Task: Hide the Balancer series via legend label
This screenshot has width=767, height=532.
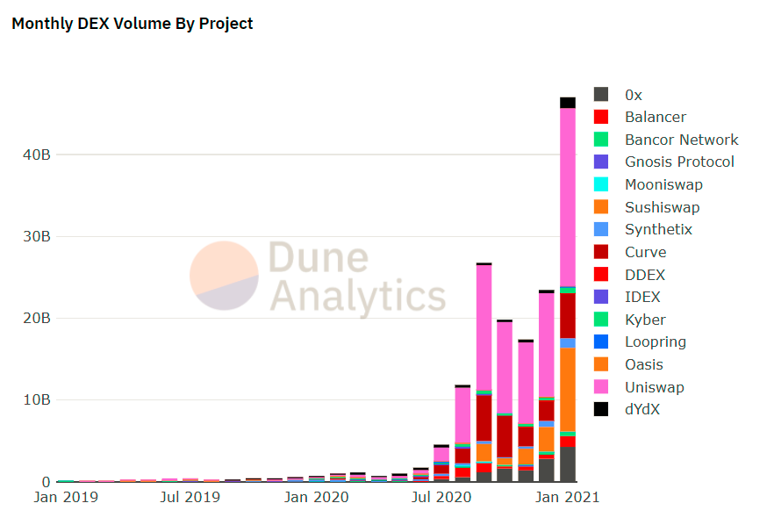Action: 656,117
